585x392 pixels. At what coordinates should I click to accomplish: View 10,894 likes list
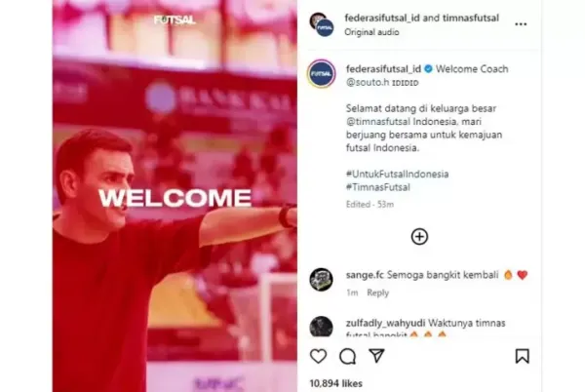click(335, 383)
